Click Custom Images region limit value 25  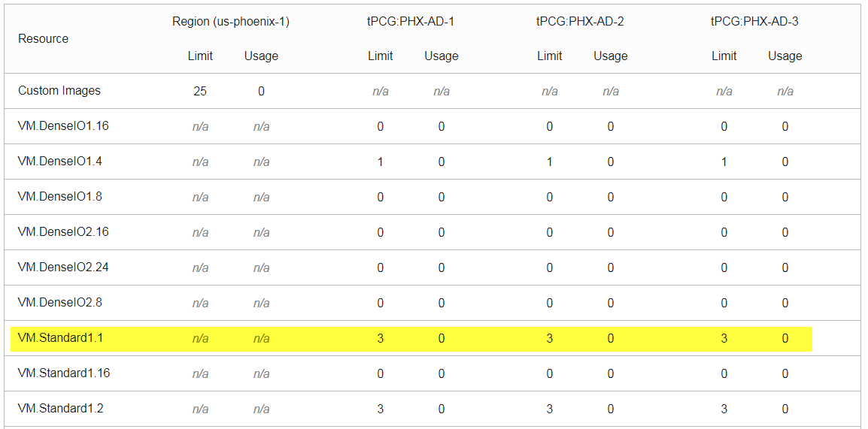tap(200, 92)
